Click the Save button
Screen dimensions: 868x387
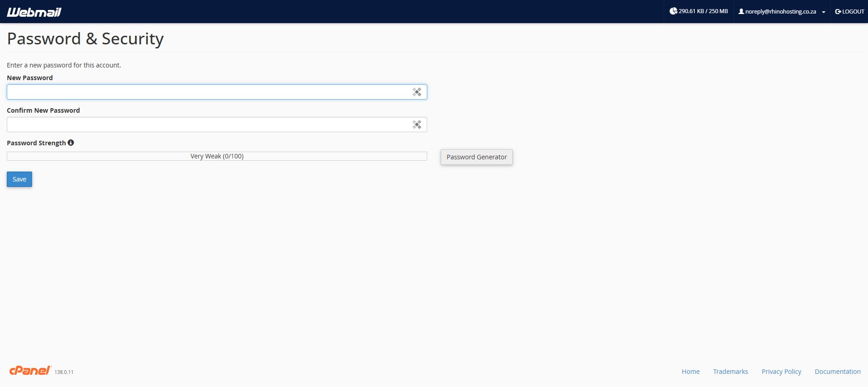pos(19,179)
